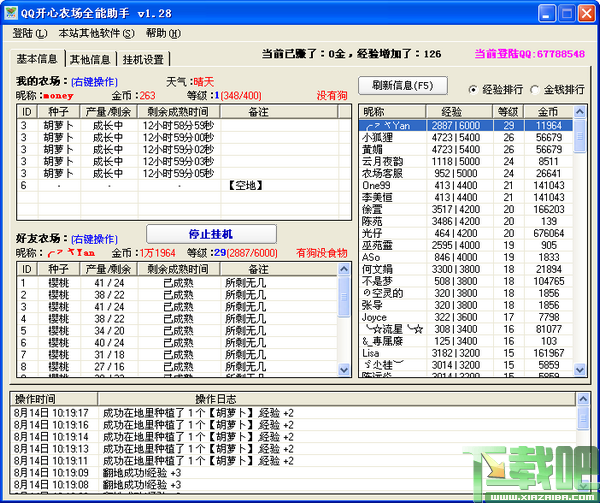Image resolution: width=600 pixels, height=503 pixels.
Task: Select 陈苑 in ranking list
Action: coord(466,221)
